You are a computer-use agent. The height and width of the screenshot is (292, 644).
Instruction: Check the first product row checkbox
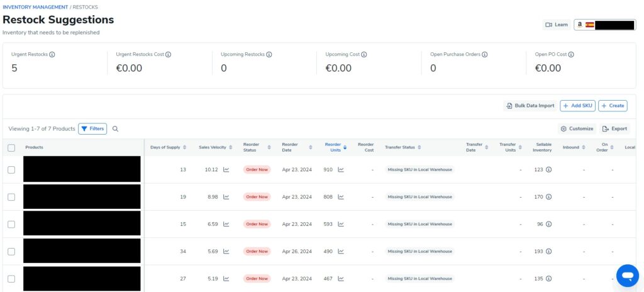coord(11,170)
